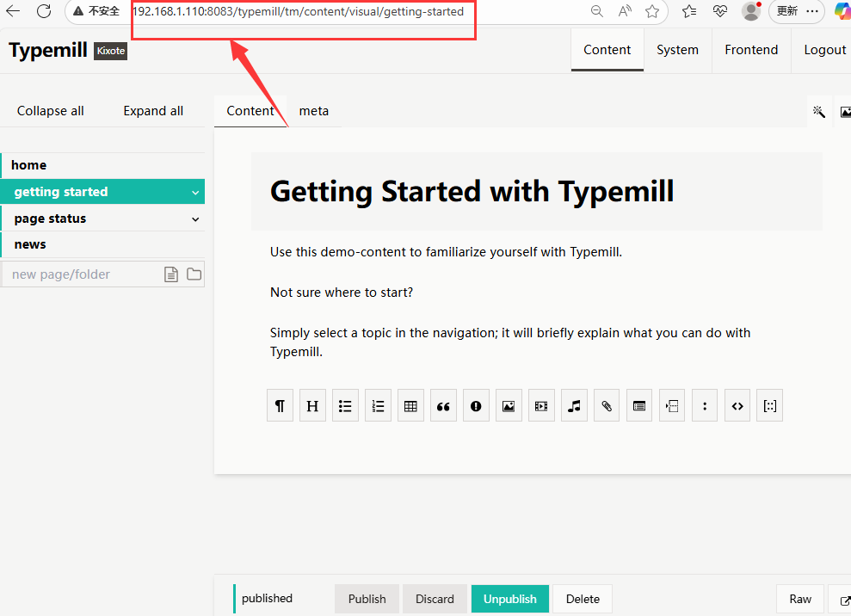
Task: Click the 更新 update button
Action: [x=787, y=11]
